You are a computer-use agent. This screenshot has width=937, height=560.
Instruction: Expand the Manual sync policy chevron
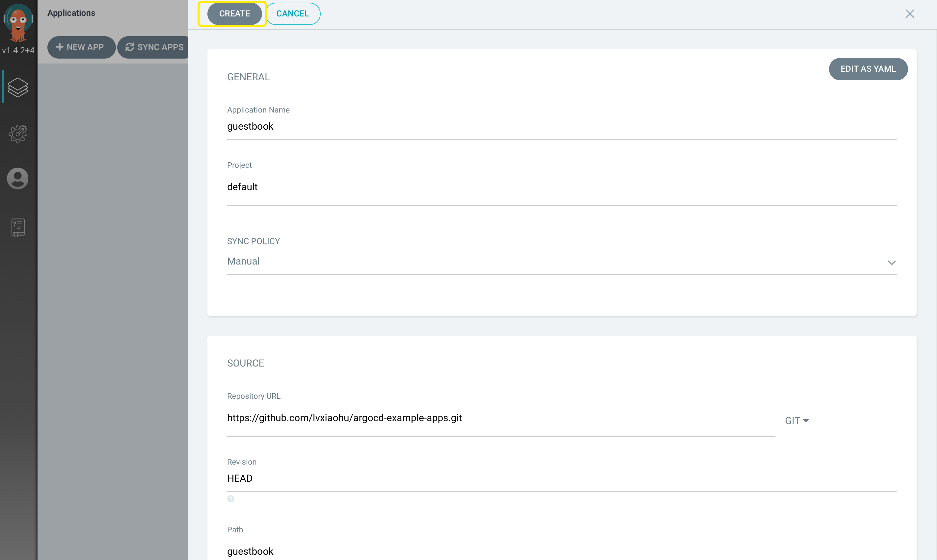point(892,261)
